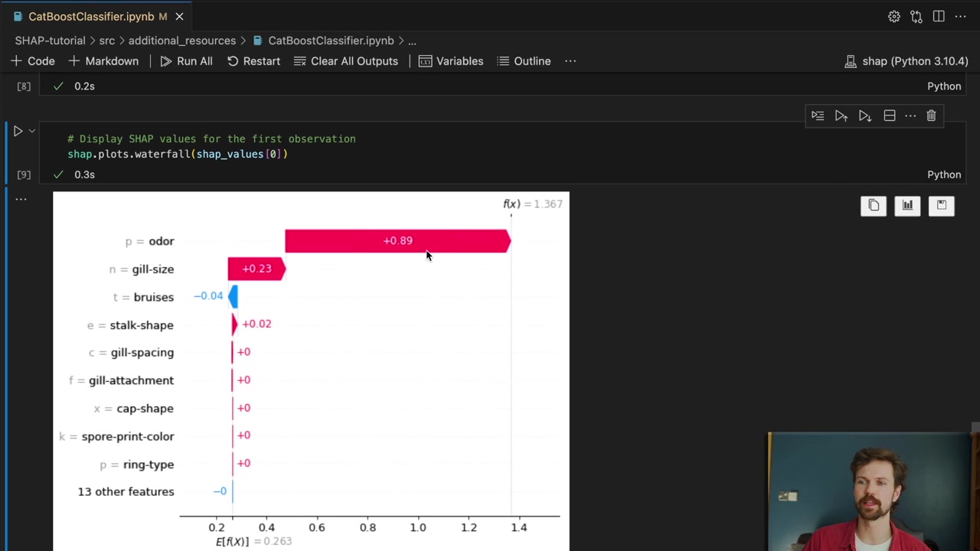Click the f(x) = 1.367 annotation
Image resolution: width=980 pixels, height=551 pixels.
[533, 204]
